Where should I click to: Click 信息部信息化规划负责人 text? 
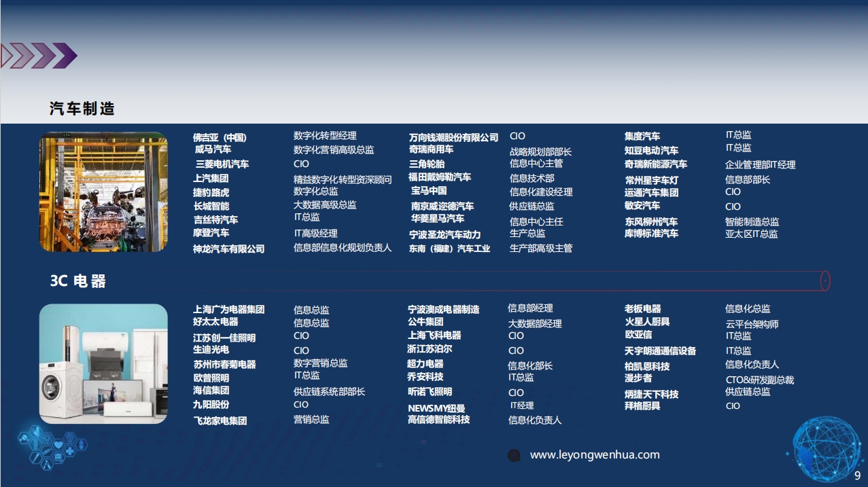pyautogui.click(x=343, y=248)
